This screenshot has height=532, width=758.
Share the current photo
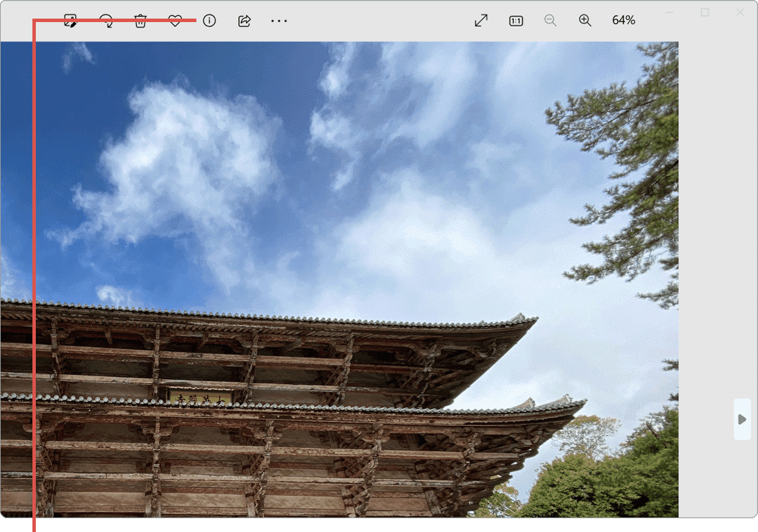coord(244,21)
